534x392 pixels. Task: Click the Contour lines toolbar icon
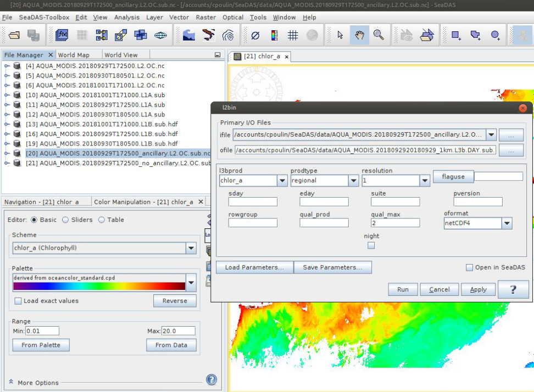[228, 35]
